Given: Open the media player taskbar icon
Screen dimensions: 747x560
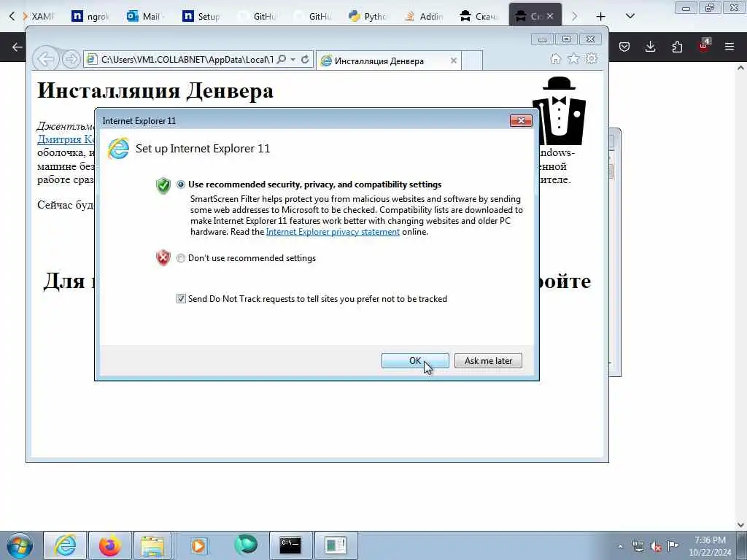Looking at the screenshot, I should click(198, 545).
